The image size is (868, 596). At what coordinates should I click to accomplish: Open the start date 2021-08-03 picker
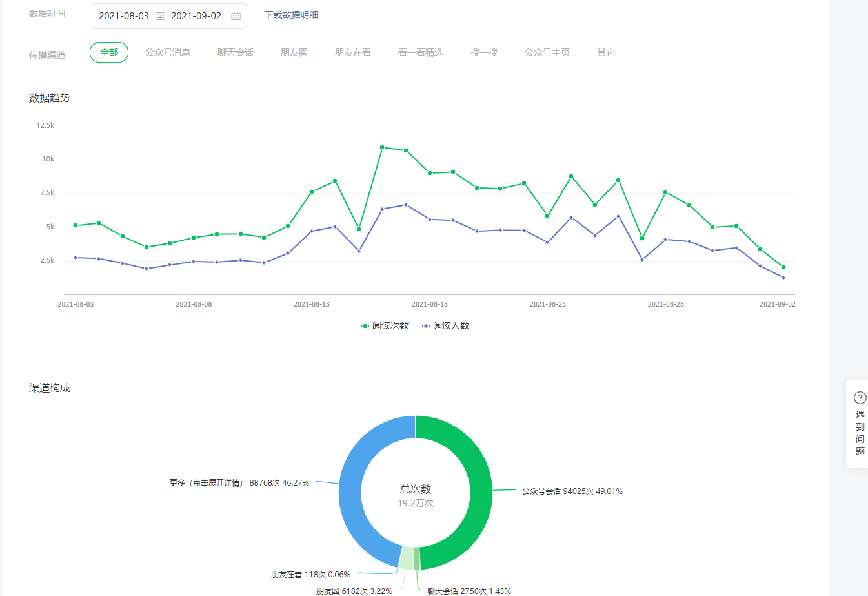(x=124, y=16)
